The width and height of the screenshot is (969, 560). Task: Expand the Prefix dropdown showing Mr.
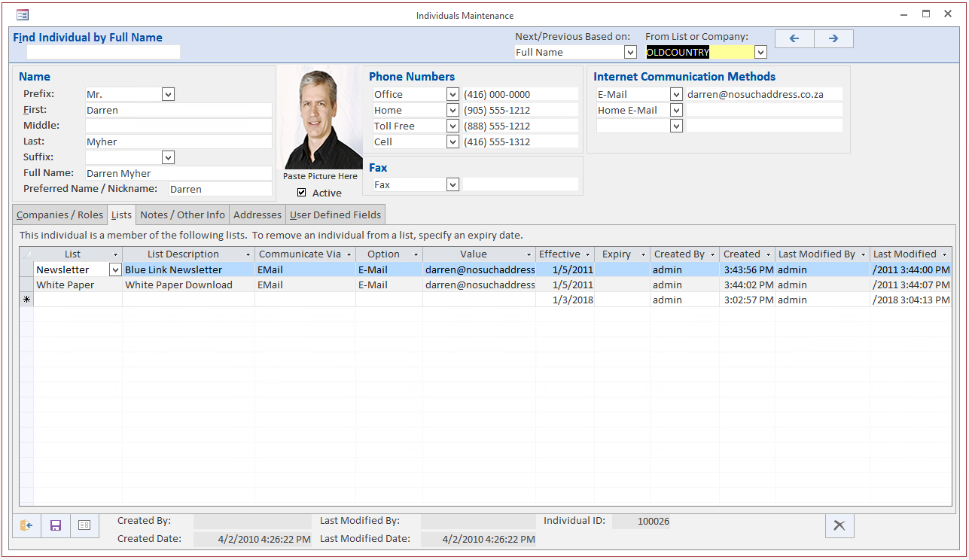[168, 94]
